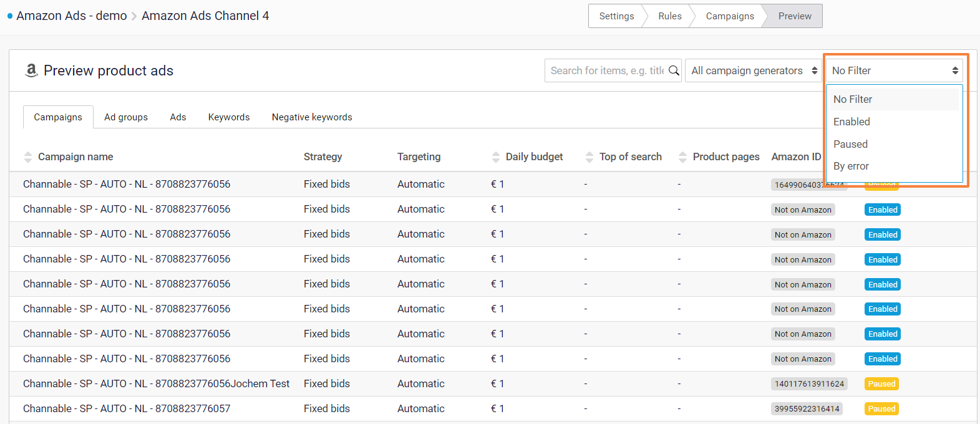Switch to the Campaigns tab

click(58, 117)
